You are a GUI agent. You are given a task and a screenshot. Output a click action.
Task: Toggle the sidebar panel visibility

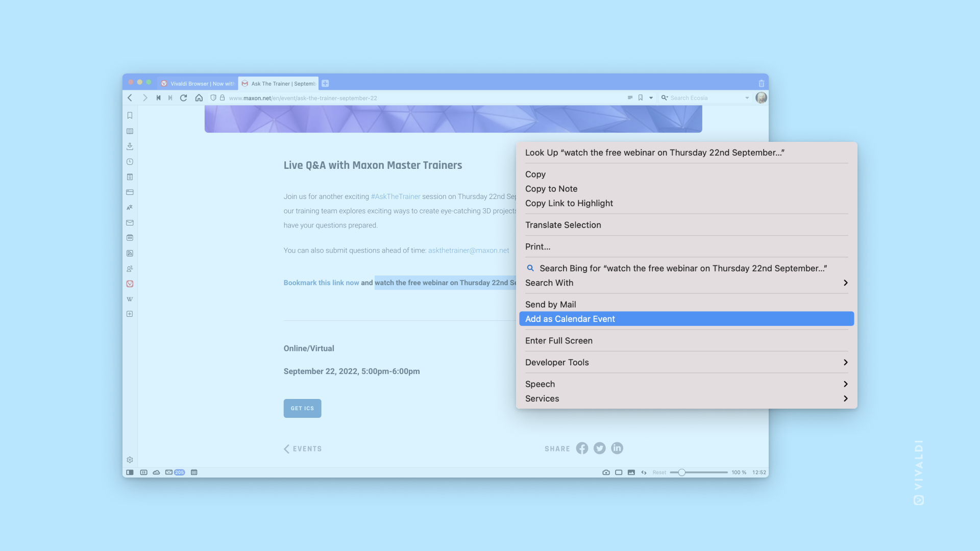click(x=130, y=472)
